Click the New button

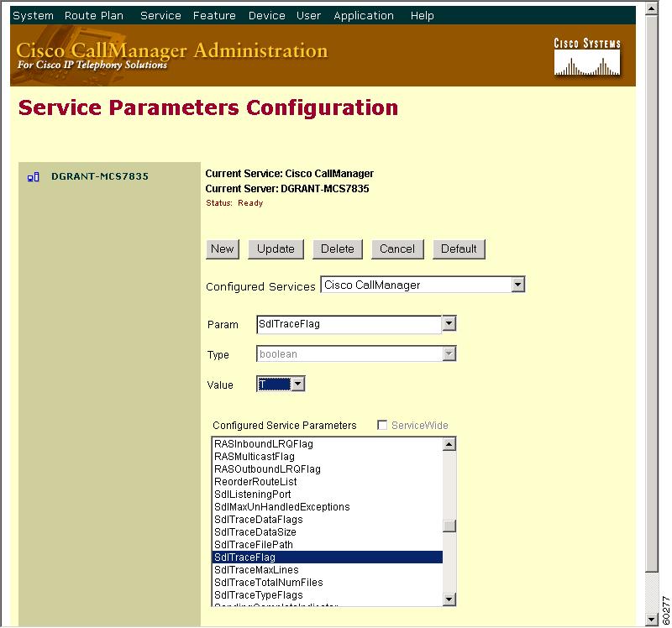point(223,249)
